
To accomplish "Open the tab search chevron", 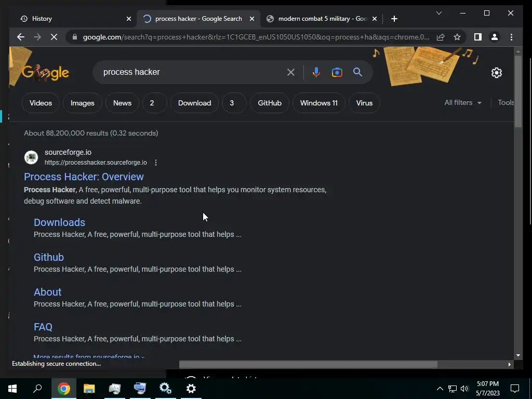I will coord(438,13).
